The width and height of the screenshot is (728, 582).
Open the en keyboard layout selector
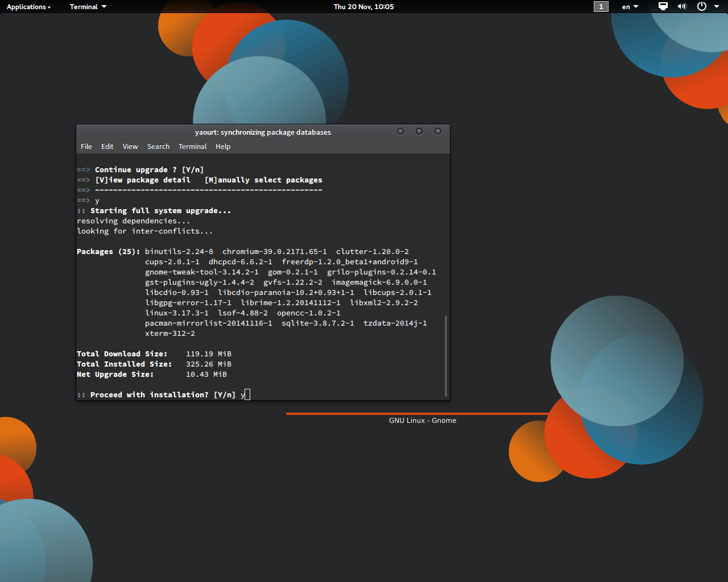click(x=630, y=7)
